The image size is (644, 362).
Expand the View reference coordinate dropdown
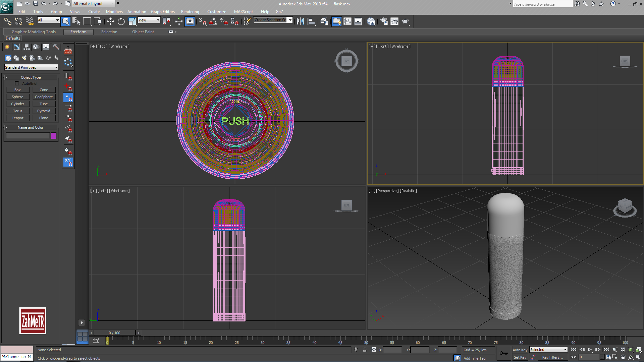pyautogui.click(x=149, y=20)
